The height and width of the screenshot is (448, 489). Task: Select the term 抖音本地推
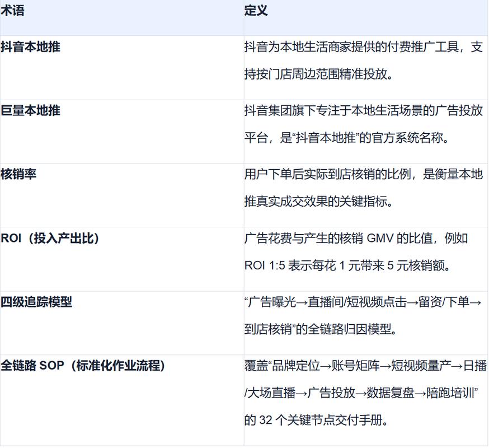click(x=31, y=47)
